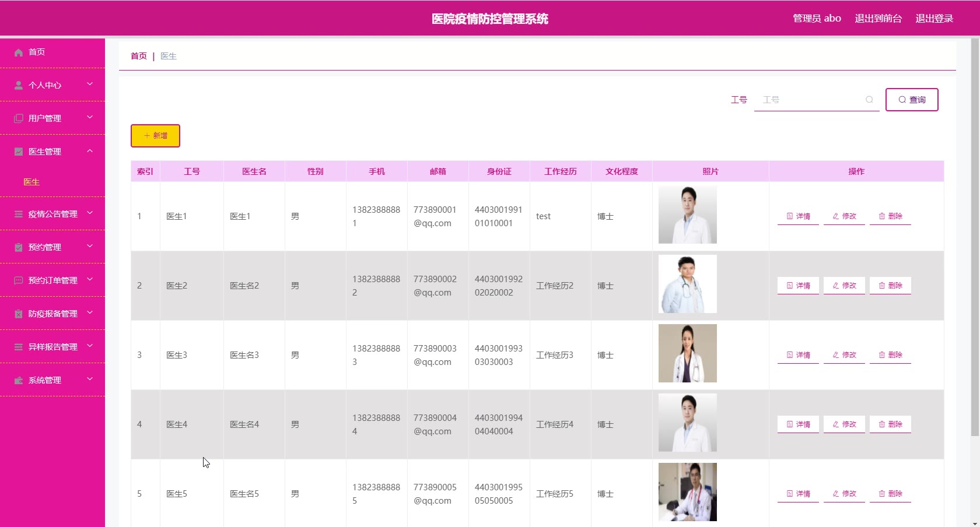Open 首页 in the sidebar menu
The image size is (980, 527).
click(x=52, y=52)
